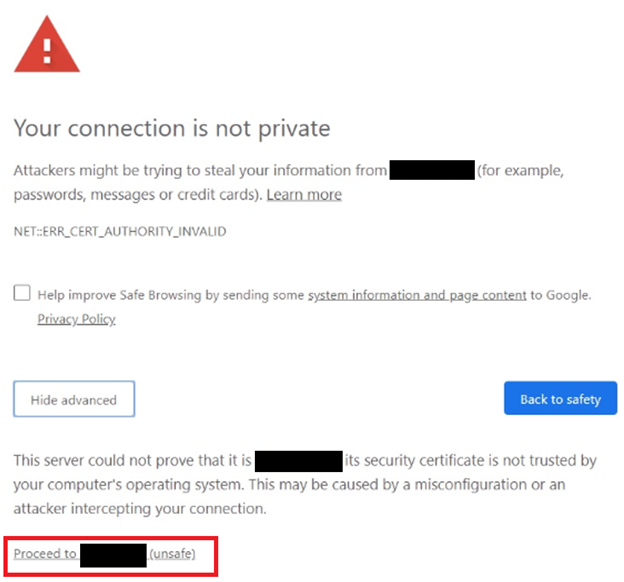
Task: Click the 'attacker intercepting your connection' text
Action: [140, 508]
